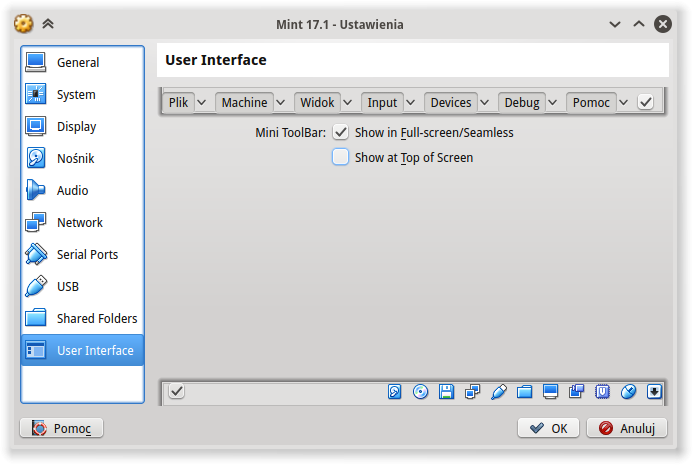Click the Nośnik storage disk icon
693x465 pixels.
pos(35,158)
